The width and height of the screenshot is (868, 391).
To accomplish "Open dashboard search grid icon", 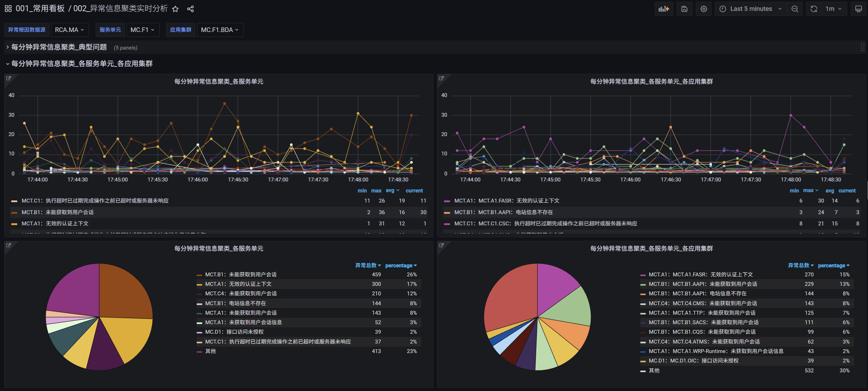I will pyautogui.click(x=8, y=9).
